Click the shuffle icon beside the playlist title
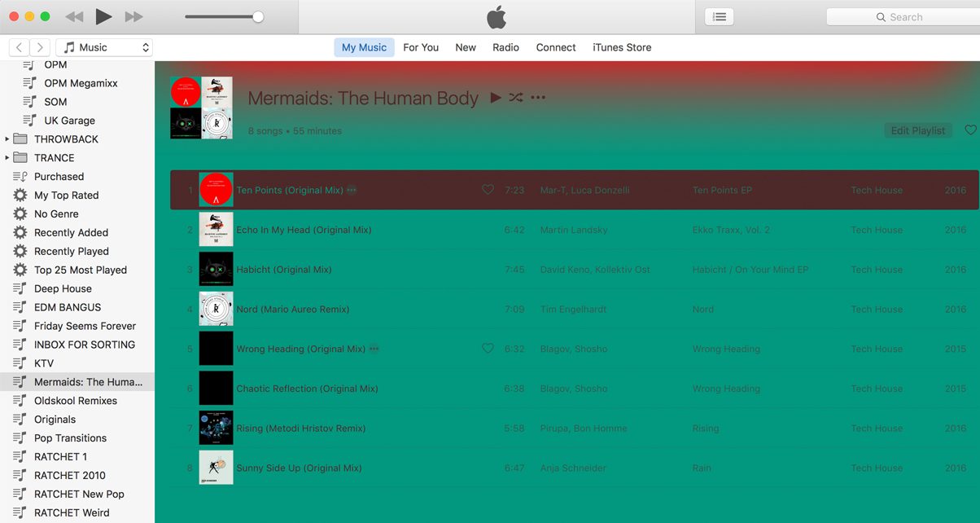Screen dimensions: 980x523 516,98
